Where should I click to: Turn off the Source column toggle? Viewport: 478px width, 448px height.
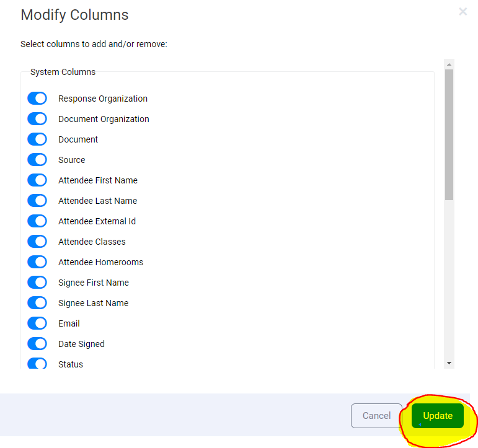pyautogui.click(x=37, y=160)
